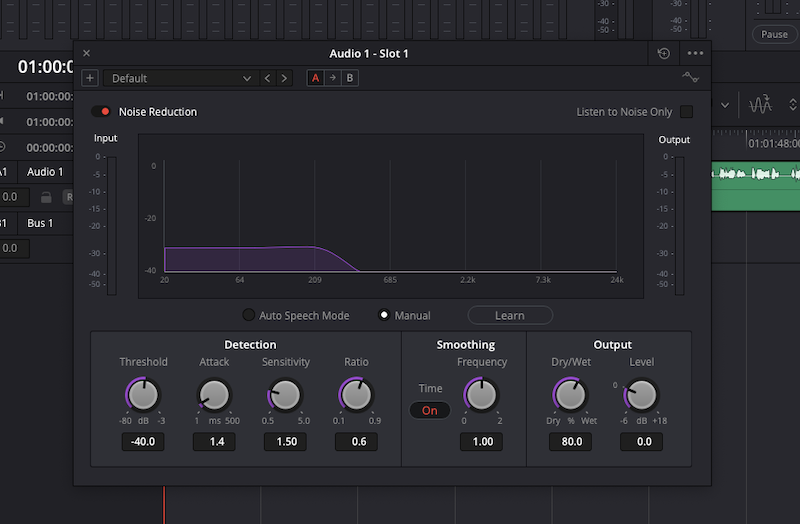Click the noise profile frequency graph
This screenshot has width=800, height=524.
pyautogui.click(x=391, y=216)
